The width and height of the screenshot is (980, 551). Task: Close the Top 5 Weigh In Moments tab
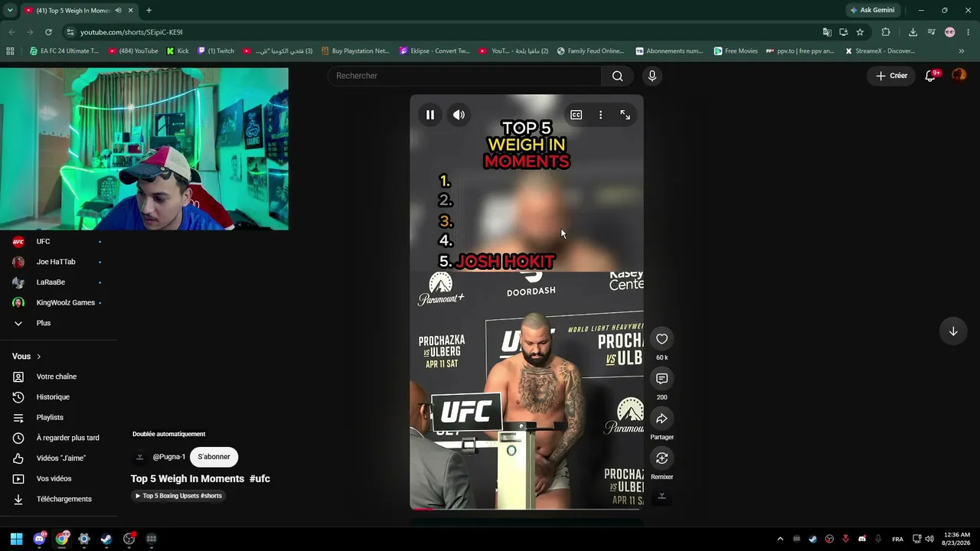[131, 10]
